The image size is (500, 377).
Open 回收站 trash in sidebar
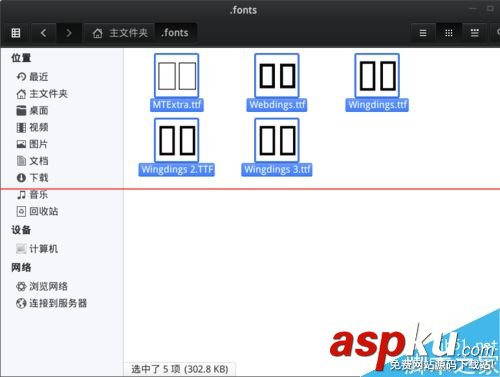point(37,211)
